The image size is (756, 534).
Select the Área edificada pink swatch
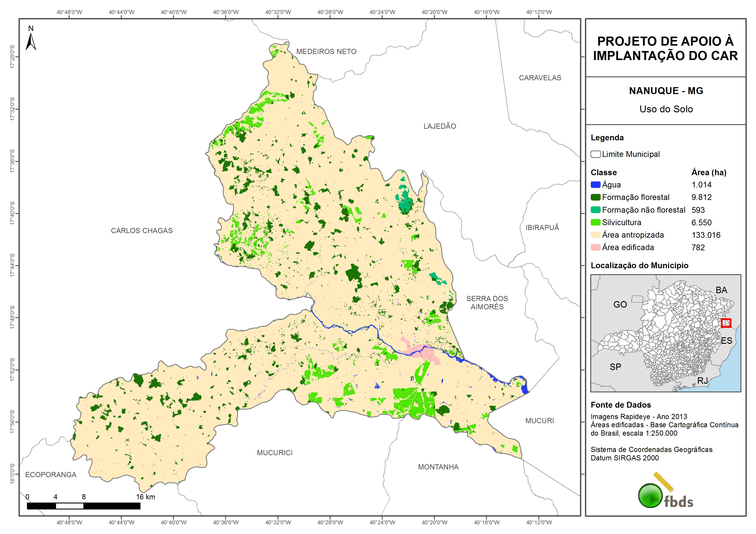595,248
